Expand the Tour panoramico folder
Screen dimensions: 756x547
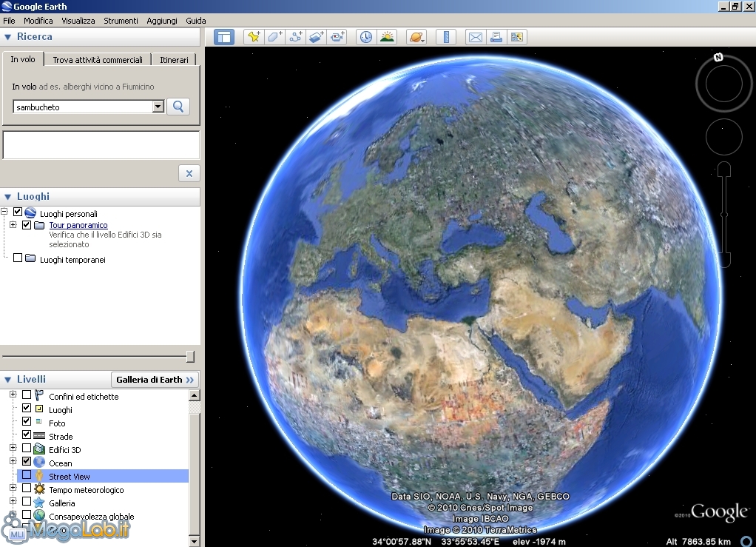(13, 225)
